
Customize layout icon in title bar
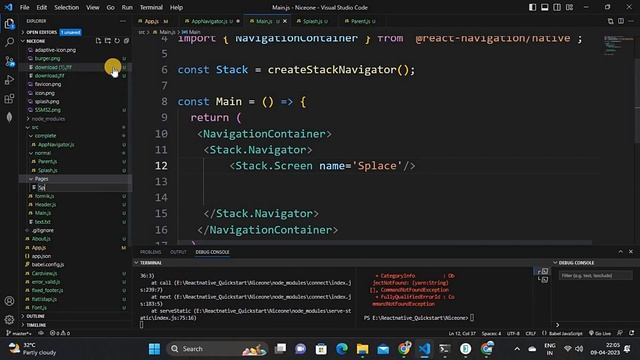pos(569,7)
